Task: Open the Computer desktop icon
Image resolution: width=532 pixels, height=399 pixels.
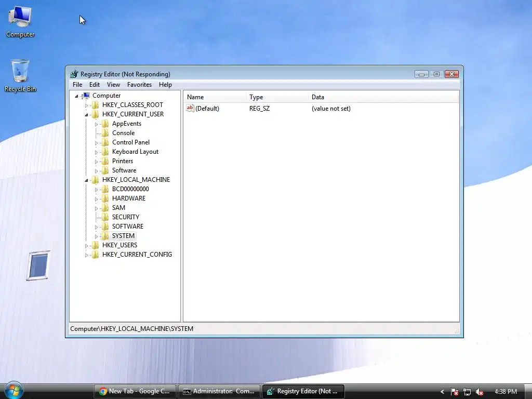Action: (x=20, y=22)
